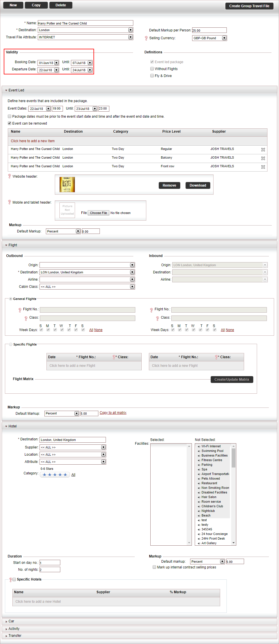279x644 pixels.
Task: Remove the Balcony price level event row
Action: tap(263, 158)
